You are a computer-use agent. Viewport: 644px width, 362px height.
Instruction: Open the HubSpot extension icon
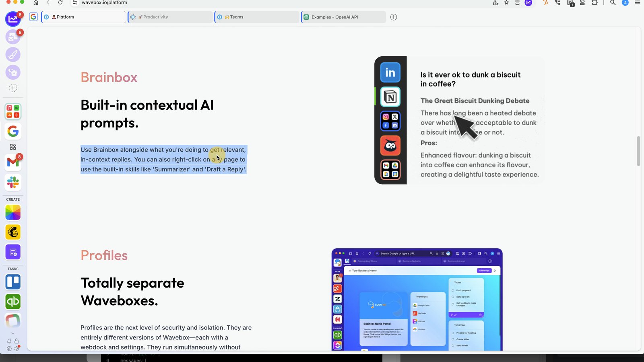(545, 2)
